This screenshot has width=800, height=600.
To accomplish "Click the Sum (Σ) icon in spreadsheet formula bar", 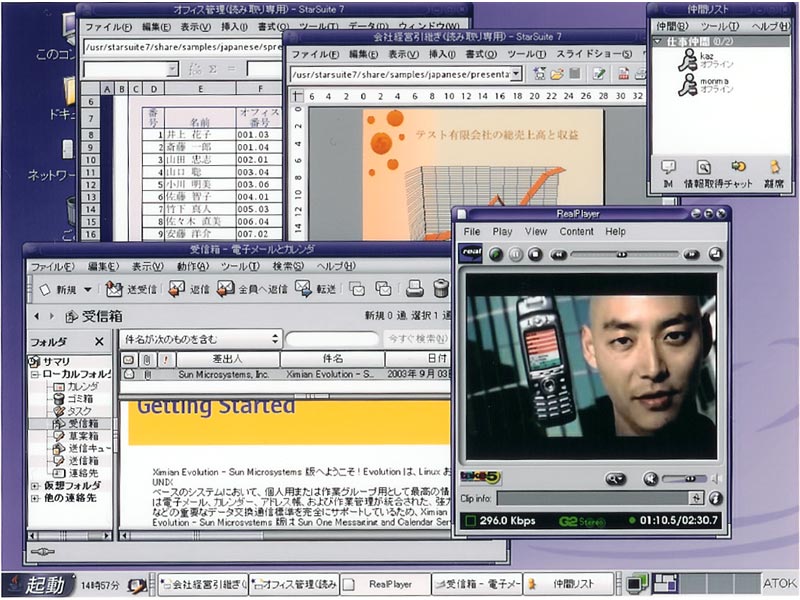I will (213, 69).
